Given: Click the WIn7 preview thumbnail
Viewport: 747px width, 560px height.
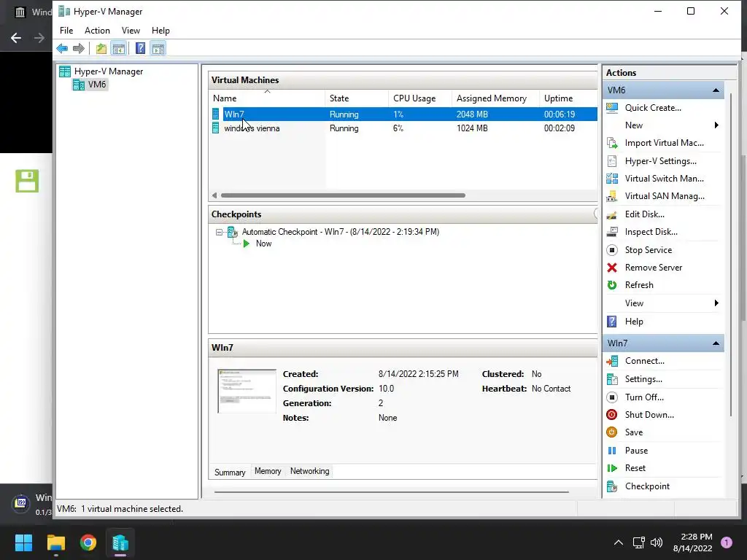Looking at the screenshot, I should coord(247,391).
